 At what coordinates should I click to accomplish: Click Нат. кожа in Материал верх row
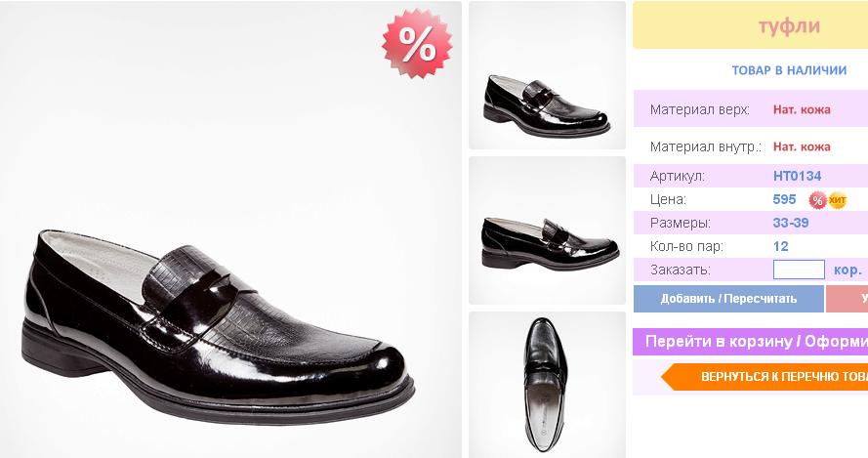point(802,109)
